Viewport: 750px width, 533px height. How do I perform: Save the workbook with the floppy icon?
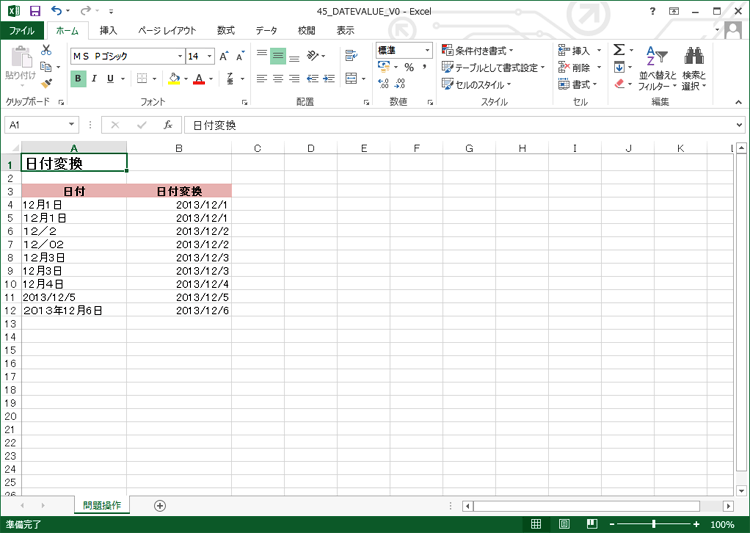(35, 11)
